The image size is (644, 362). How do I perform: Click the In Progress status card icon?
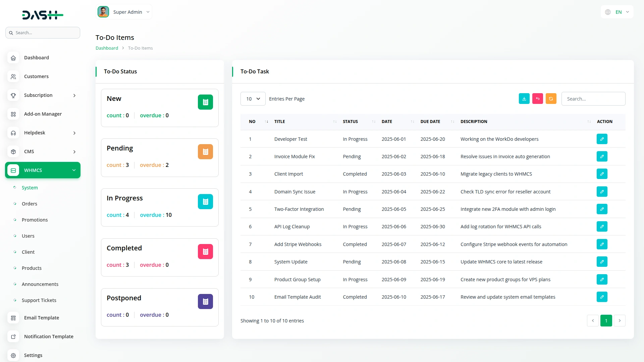tap(205, 202)
